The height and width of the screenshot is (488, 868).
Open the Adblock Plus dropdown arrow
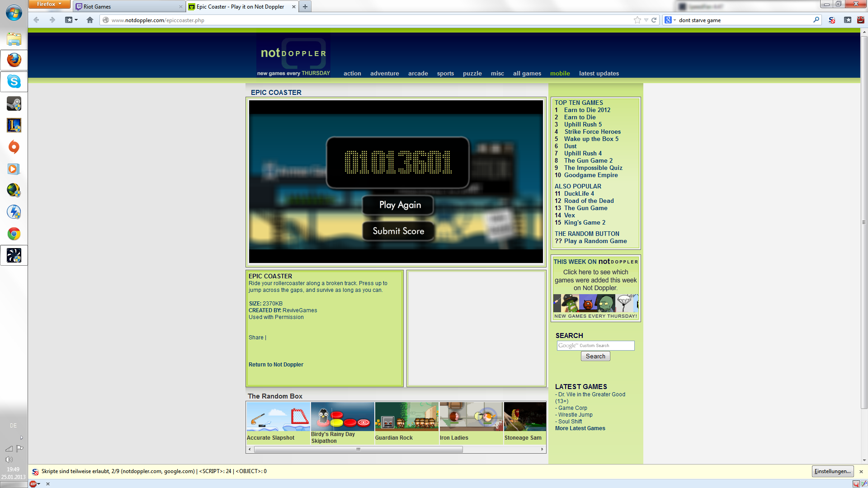point(39,484)
